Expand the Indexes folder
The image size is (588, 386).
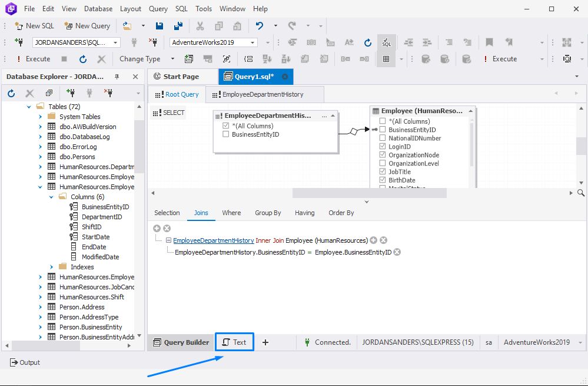[x=51, y=267]
